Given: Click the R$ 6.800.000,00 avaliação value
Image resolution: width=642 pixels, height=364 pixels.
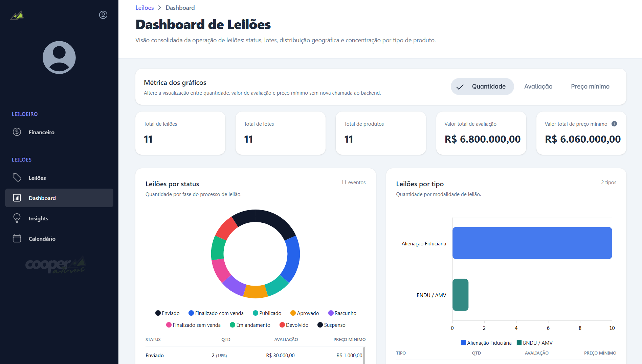Looking at the screenshot, I should [482, 139].
